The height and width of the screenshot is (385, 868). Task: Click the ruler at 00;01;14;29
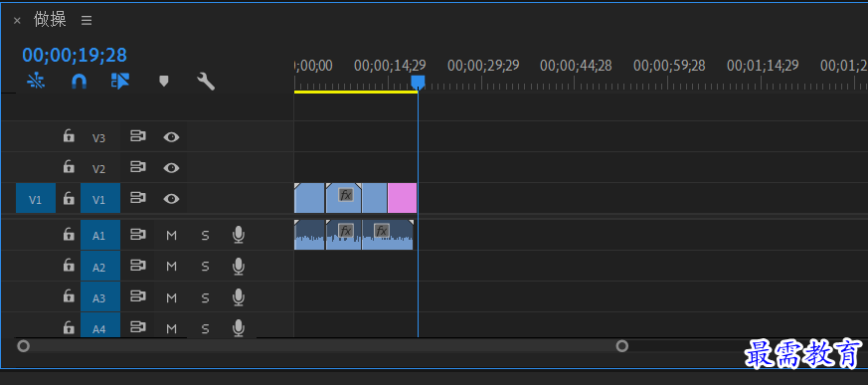click(x=763, y=66)
